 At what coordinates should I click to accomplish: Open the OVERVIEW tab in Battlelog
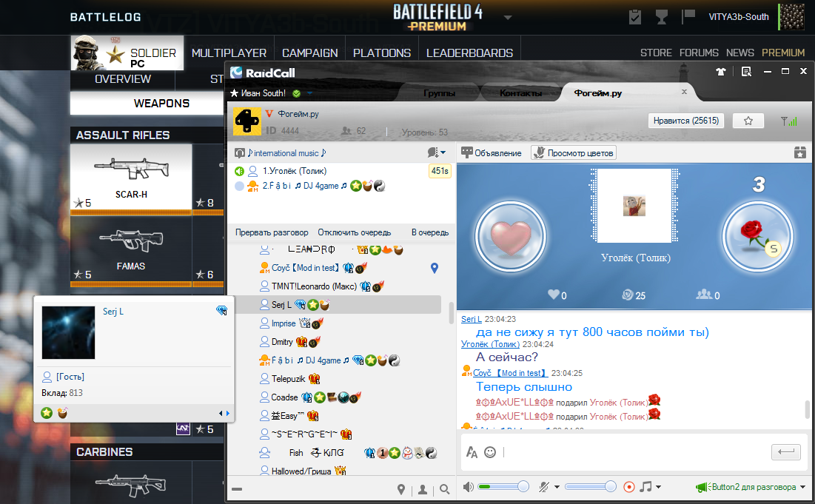[123, 79]
